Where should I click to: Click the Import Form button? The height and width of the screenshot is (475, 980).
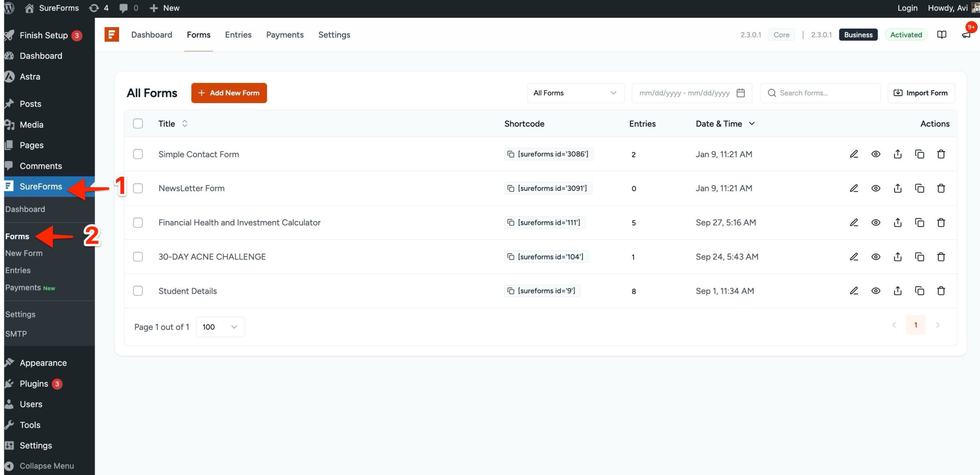(x=921, y=93)
